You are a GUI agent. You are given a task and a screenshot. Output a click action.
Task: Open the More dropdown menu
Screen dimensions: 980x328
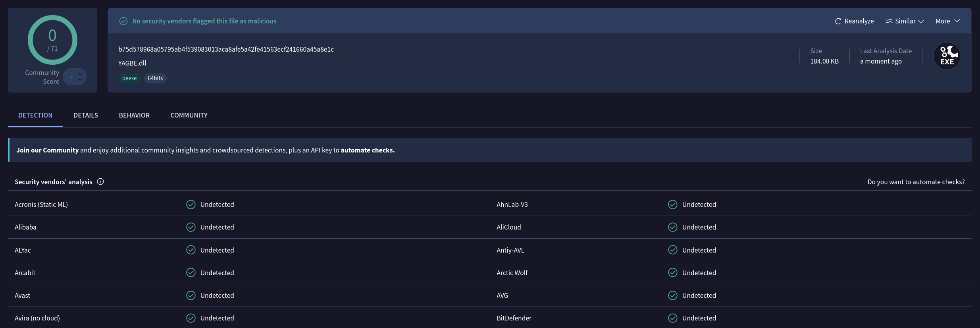(947, 21)
